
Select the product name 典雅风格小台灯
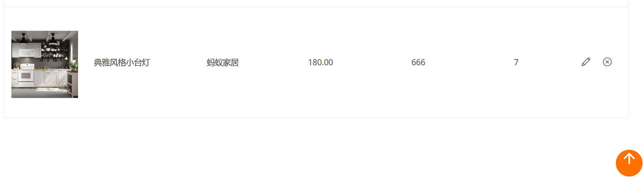click(x=122, y=62)
